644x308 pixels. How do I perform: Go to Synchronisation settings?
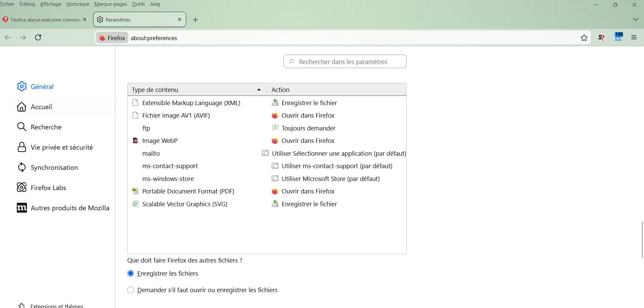(x=54, y=167)
